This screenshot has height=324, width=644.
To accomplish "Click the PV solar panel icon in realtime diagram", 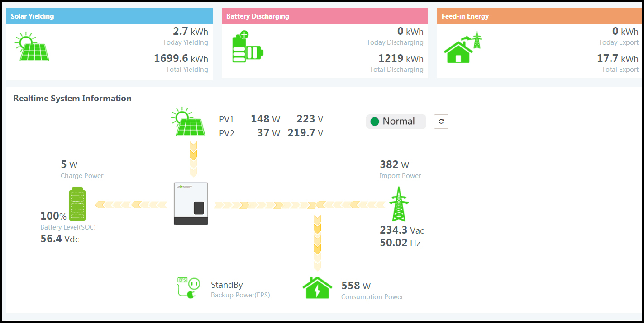I will [188, 122].
